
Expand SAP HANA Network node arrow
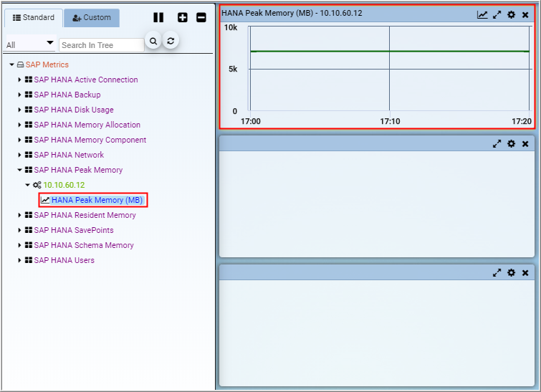coord(19,155)
